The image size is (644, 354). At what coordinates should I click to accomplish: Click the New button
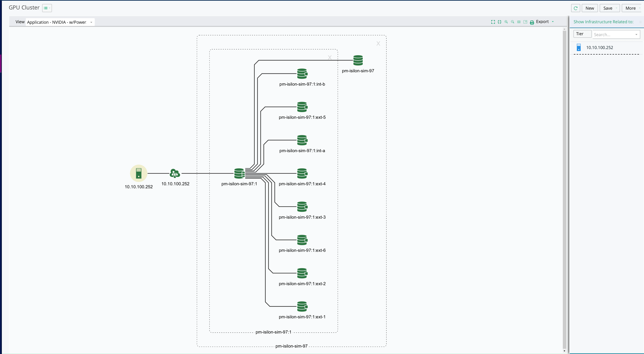point(589,8)
